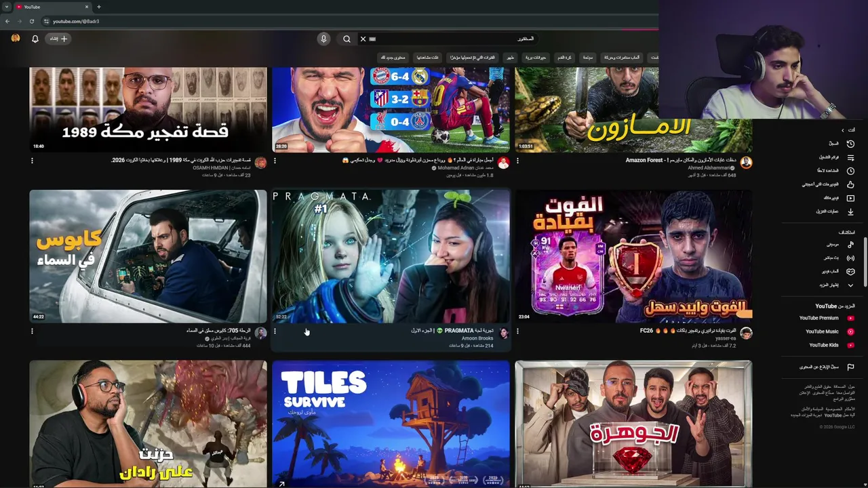Image resolution: width=868 pixels, height=488 pixels.
Task: Open more options for Amazon Forest video
Action: tap(517, 161)
